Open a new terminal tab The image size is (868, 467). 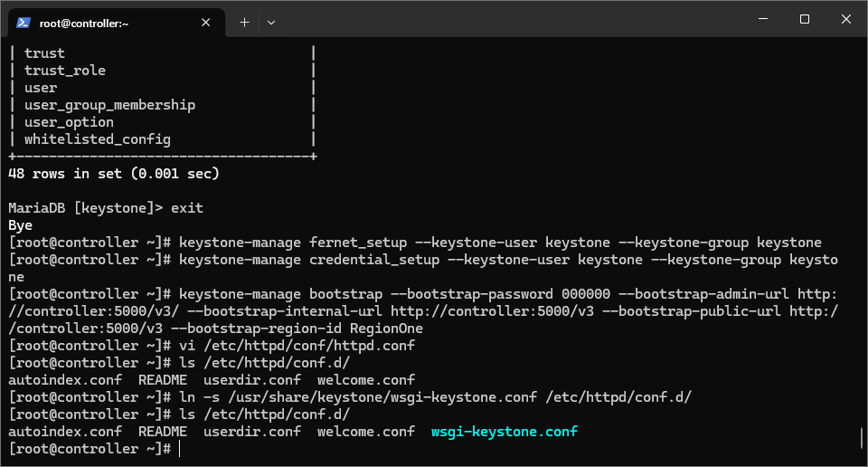coord(244,23)
